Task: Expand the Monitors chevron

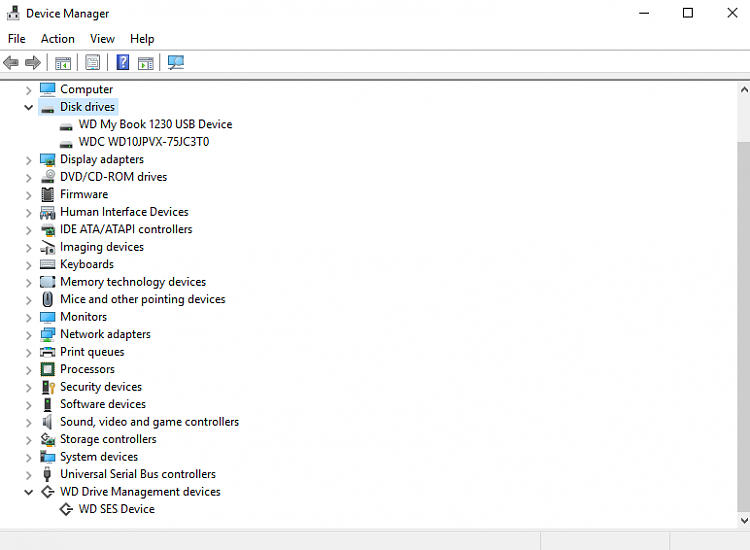Action: 28,318
